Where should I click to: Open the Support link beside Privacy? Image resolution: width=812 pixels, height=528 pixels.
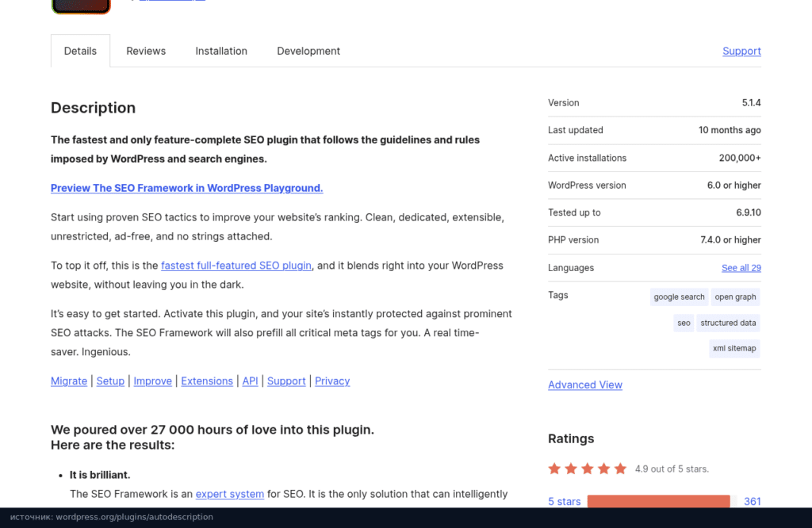pos(286,381)
